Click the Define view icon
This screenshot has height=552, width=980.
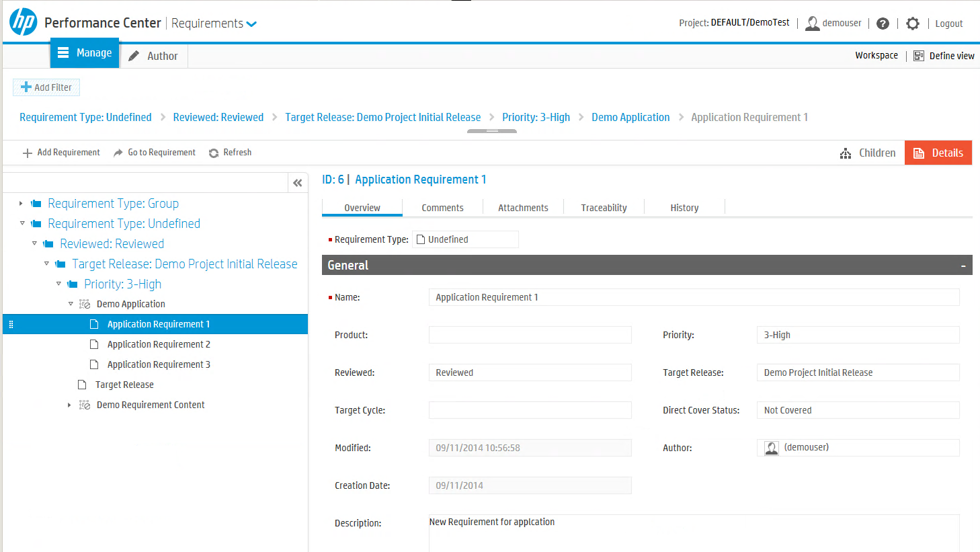point(919,56)
